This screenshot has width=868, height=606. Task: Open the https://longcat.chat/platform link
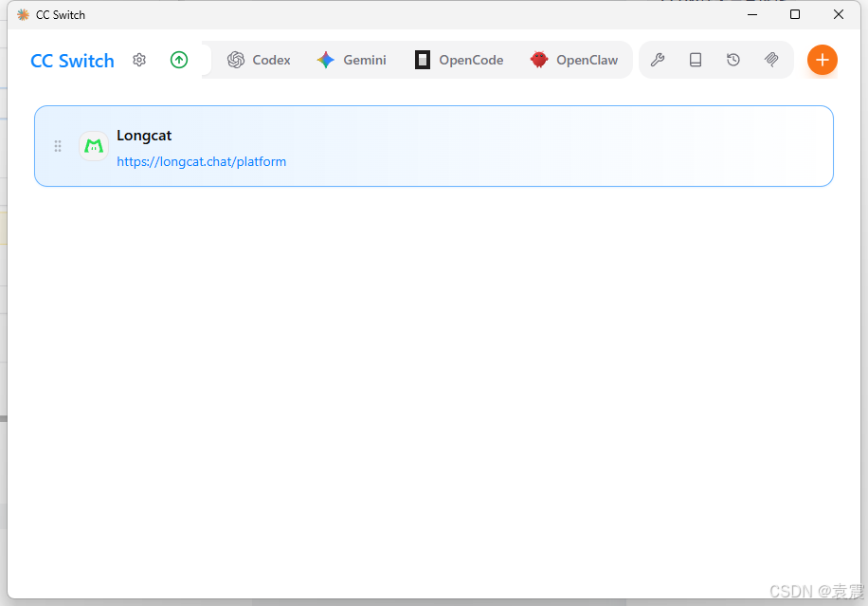click(202, 162)
